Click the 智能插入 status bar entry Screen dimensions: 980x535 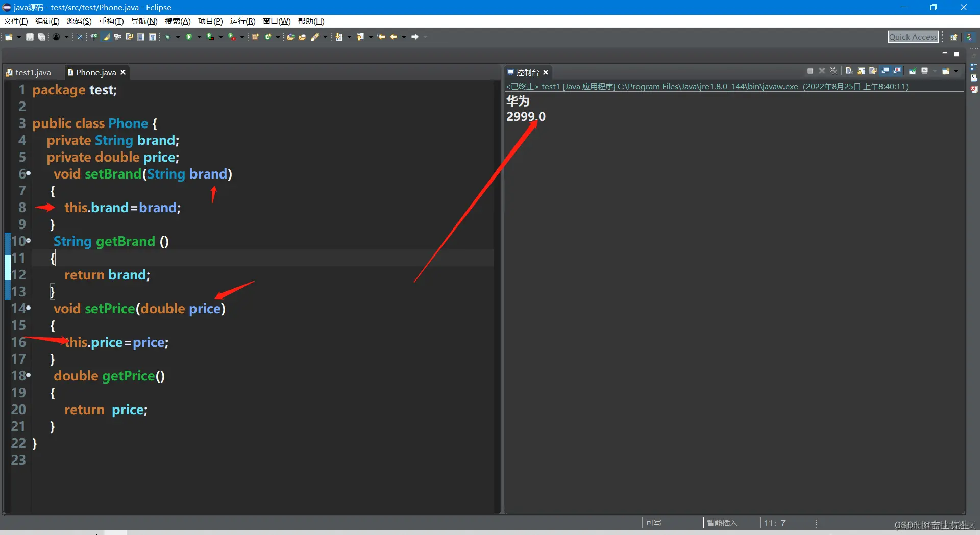point(722,523)
